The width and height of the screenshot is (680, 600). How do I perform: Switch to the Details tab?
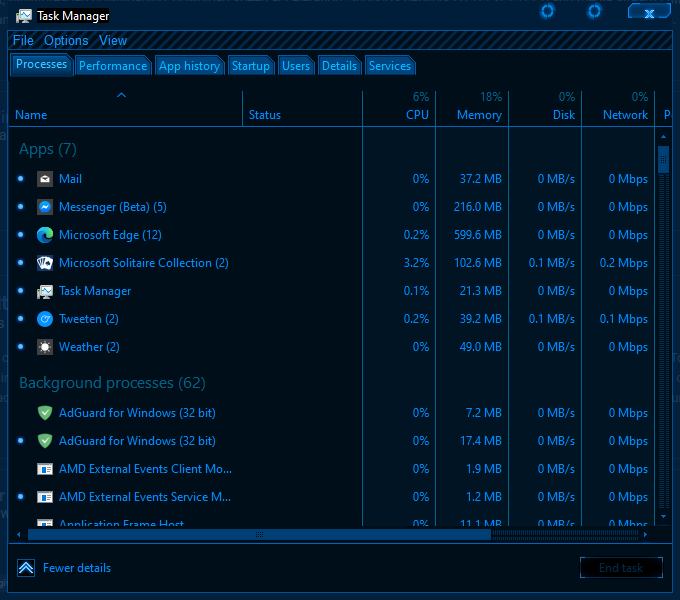click(x=339, y=66)
